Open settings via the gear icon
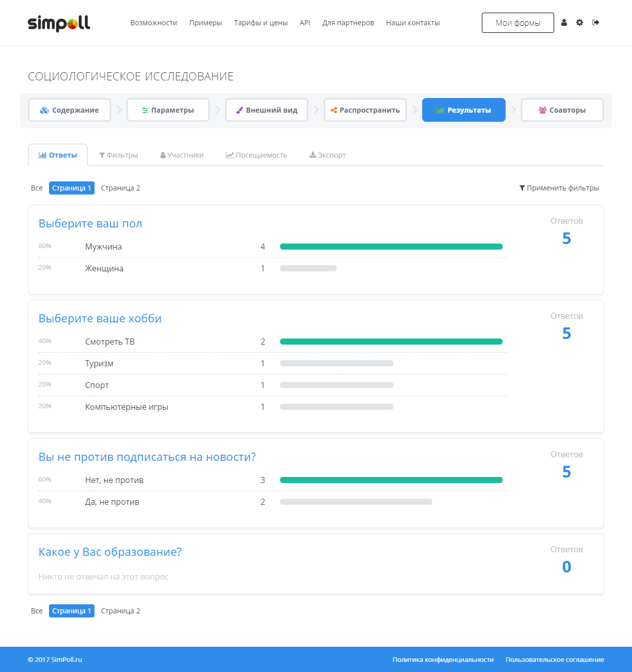632x672 pixels. (580, 23)
